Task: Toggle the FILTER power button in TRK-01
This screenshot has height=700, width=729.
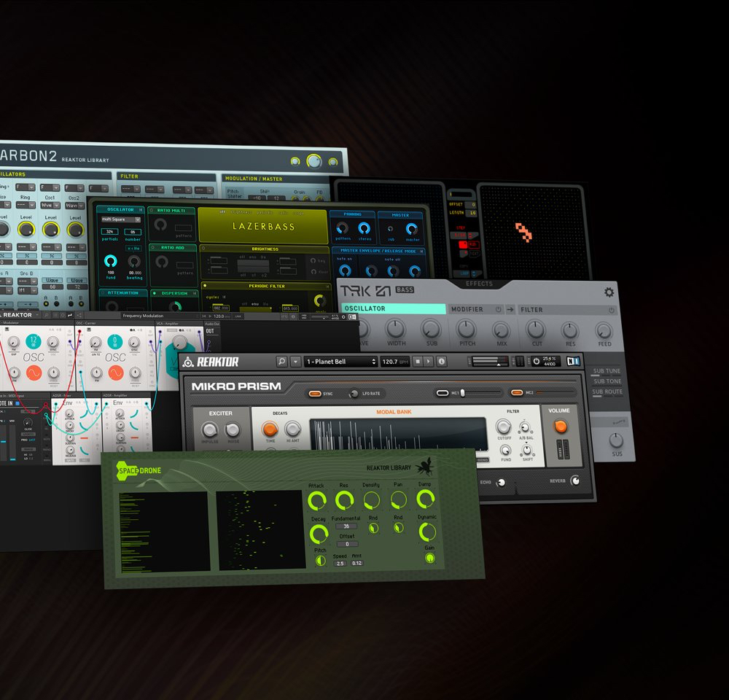Action: (612, 310)
